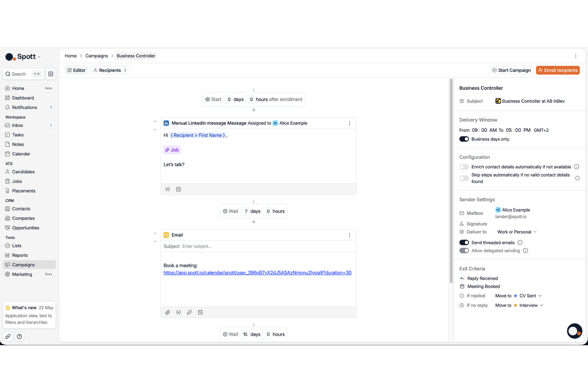Attach a file to the Email step

[x=168, y=313]
